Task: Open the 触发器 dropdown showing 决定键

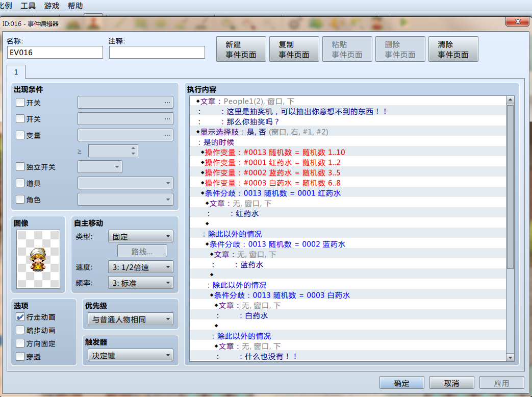Action: tap(130, 355)
